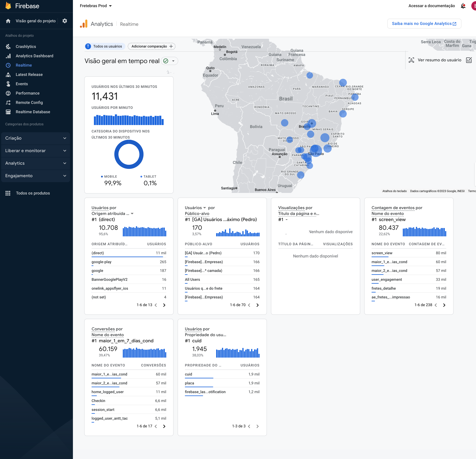The width and height of the screenshot is (476, 459).
Task: Click the Adicionar comparação button
Action: pyautogui.click(x=152, y=46)
